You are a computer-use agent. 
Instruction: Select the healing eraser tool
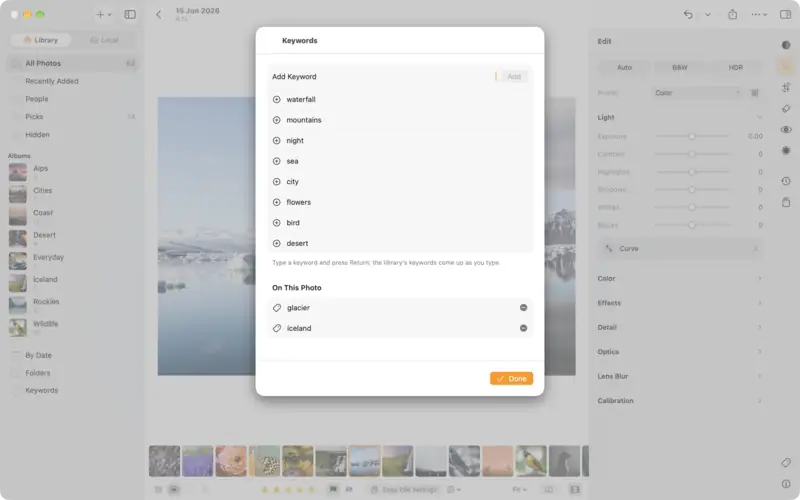pos(786,109)
